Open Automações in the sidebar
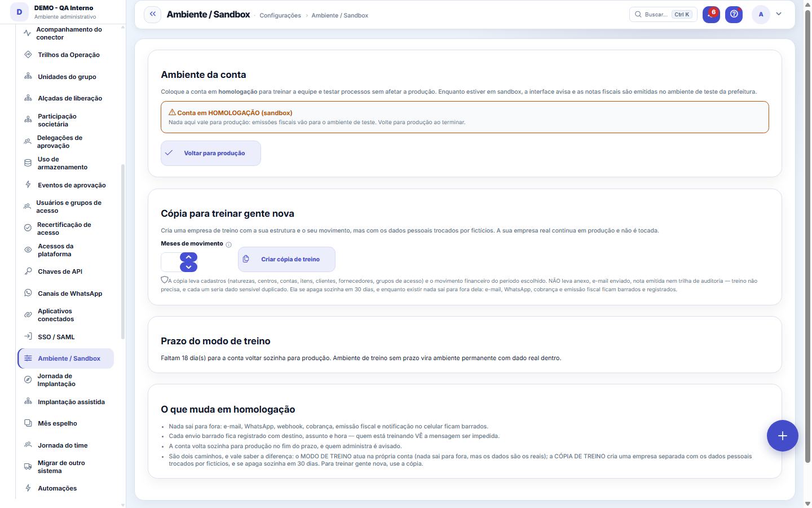This screenshot has width=812, height=508. (67, 488)
